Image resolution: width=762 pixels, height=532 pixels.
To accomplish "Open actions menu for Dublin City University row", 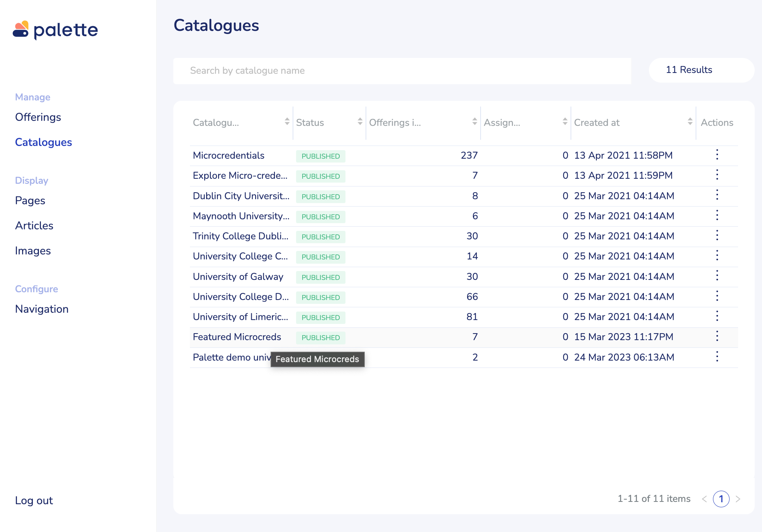I will pos(717,195).
